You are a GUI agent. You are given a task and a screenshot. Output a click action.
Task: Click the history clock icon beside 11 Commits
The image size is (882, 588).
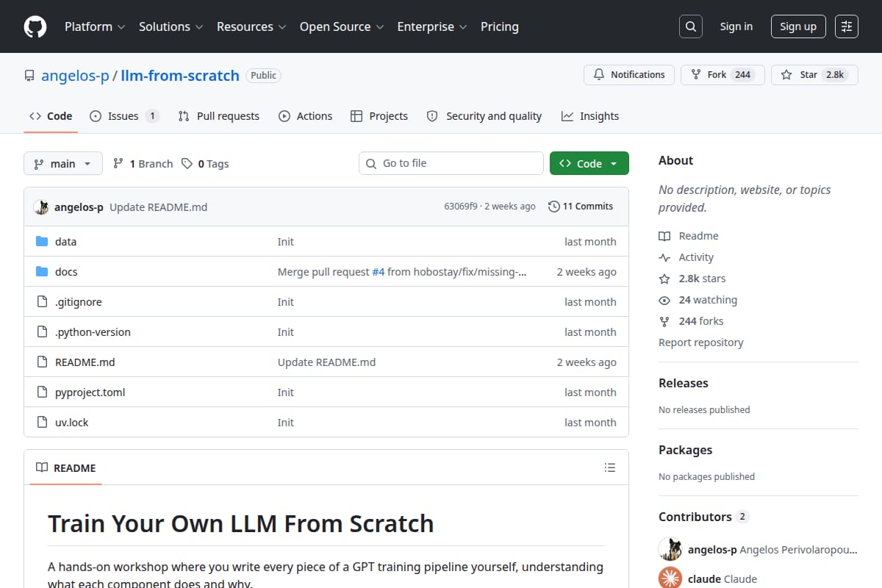pyautogui.click(x=554, y=207)
